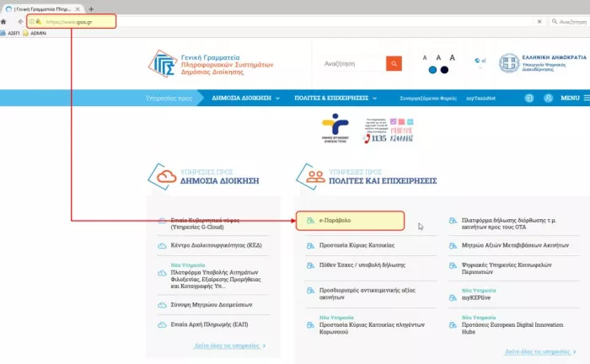
Task: Open the browser home page icon
Action: [3, 22]
